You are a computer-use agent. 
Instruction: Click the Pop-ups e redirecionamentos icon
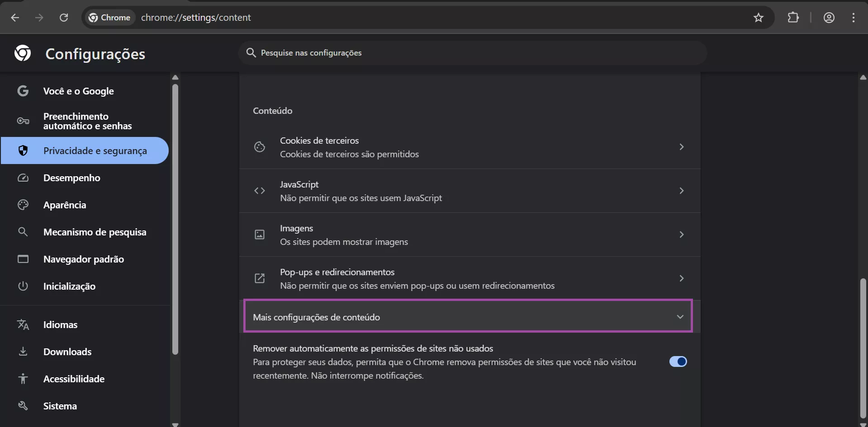[x=260, y=278]
